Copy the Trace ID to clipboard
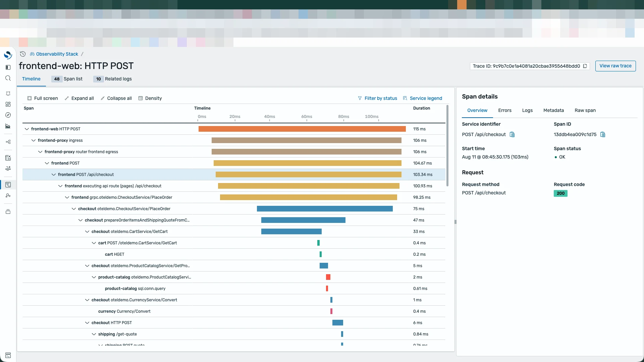Image resolution: width=644 pixels, height=362 pixels. tap(585, 66)
